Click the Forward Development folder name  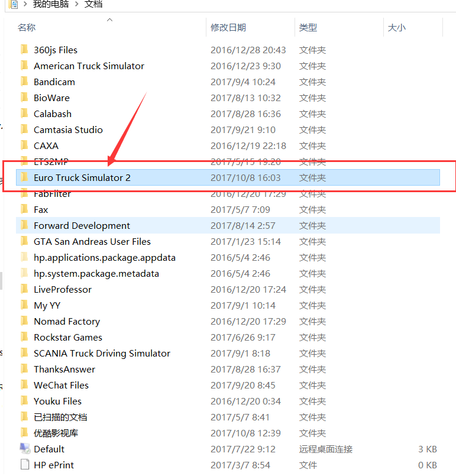click(x=82, y=225)
